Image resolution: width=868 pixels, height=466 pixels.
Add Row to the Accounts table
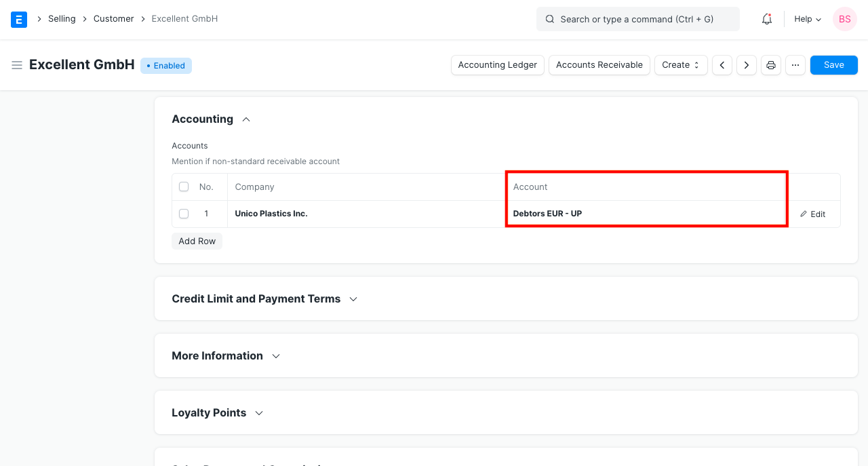[x=197, y=241]
